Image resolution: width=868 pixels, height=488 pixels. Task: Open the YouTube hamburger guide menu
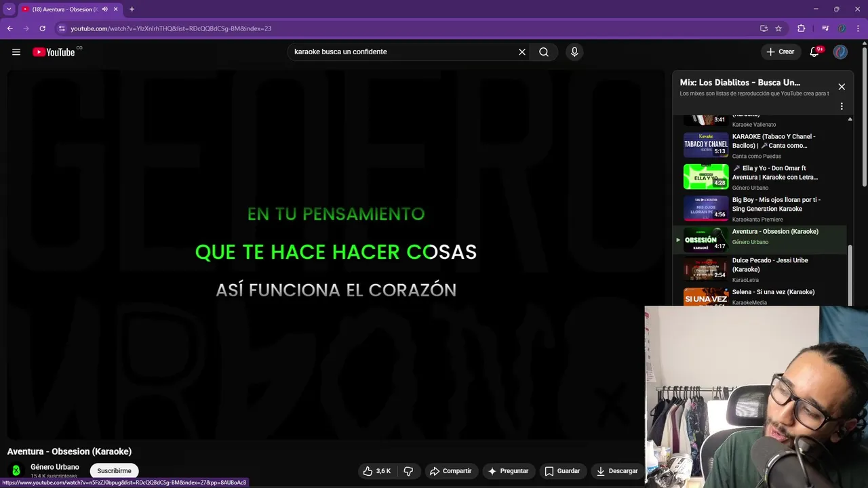[16, 52]
